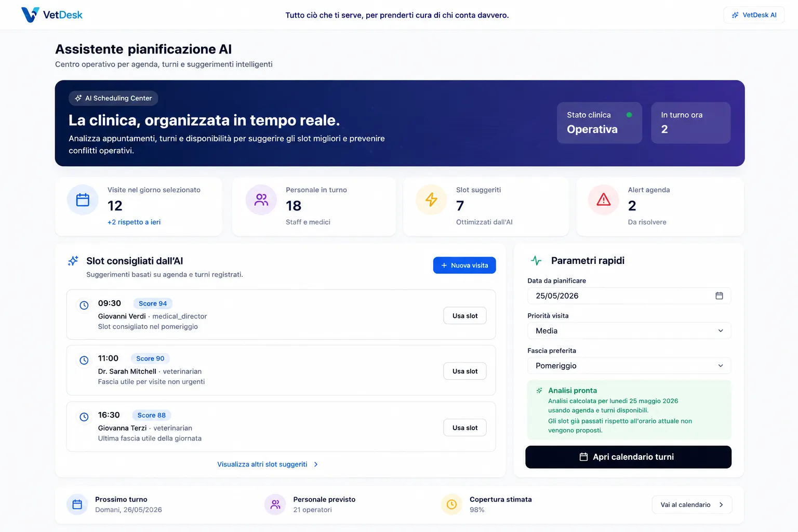The width and height of the screenshot is (798, 532).
Task: Click people icon for Personale in turno
Action: point(261,199)
